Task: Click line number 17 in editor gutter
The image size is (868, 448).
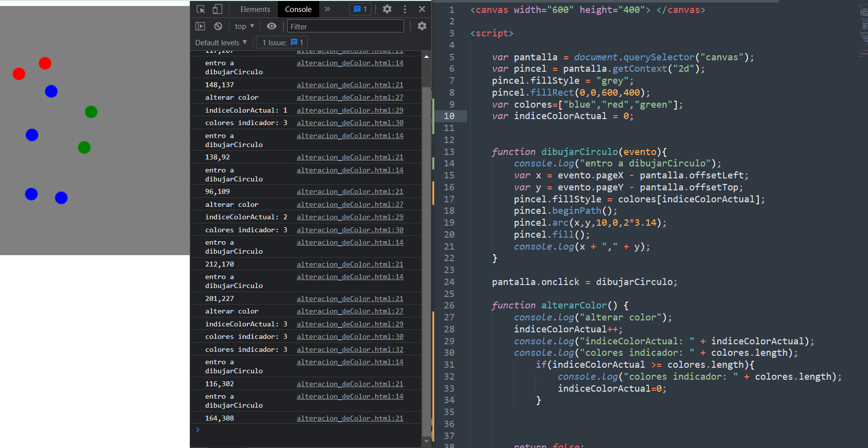Action: click(449, 199)
